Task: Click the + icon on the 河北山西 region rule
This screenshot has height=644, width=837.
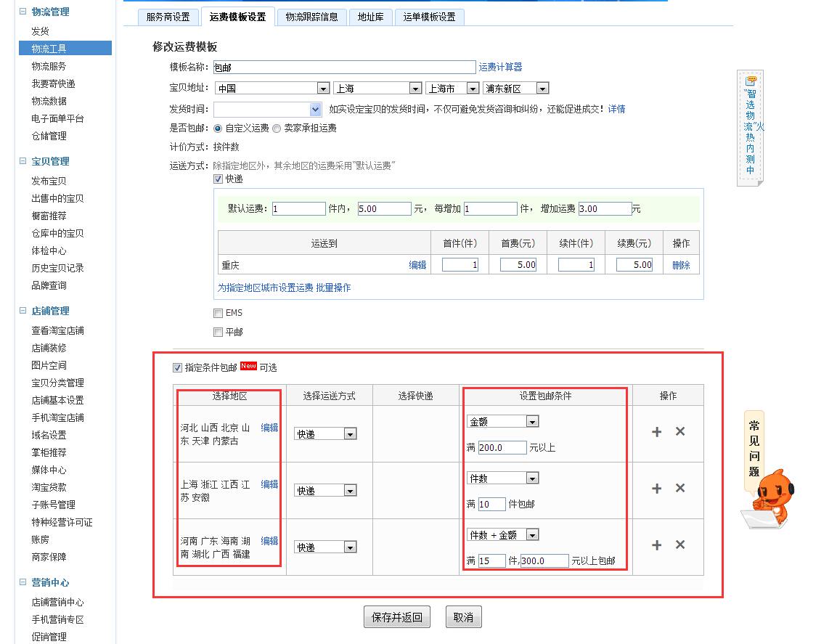Action: (x=656, y=431)
